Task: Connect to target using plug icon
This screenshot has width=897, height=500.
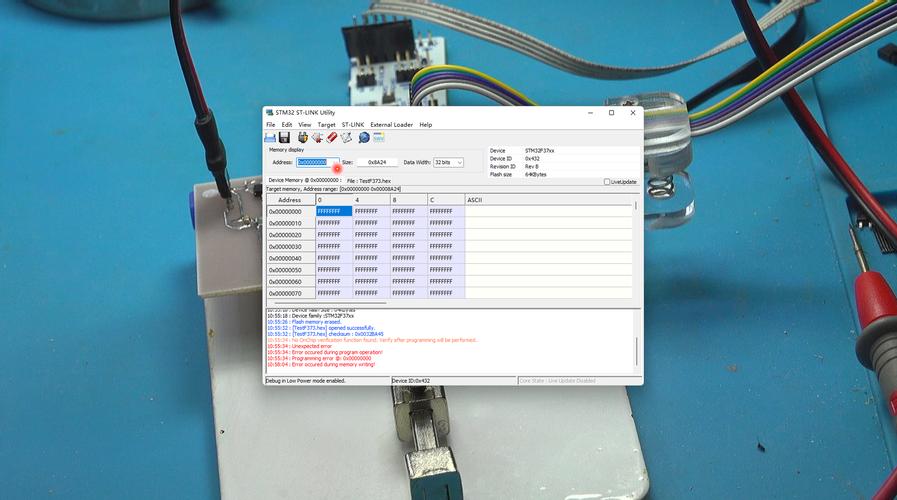Action: [x=303, y=137]
